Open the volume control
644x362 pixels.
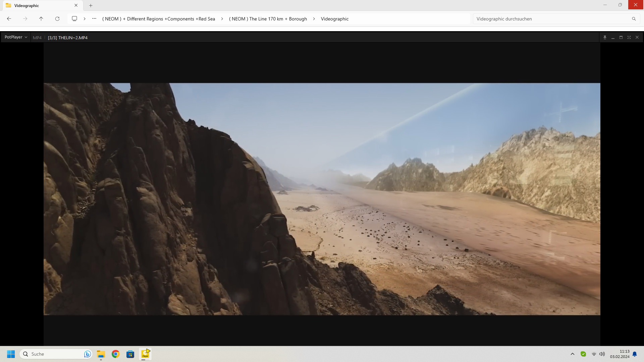click(602, 354)
